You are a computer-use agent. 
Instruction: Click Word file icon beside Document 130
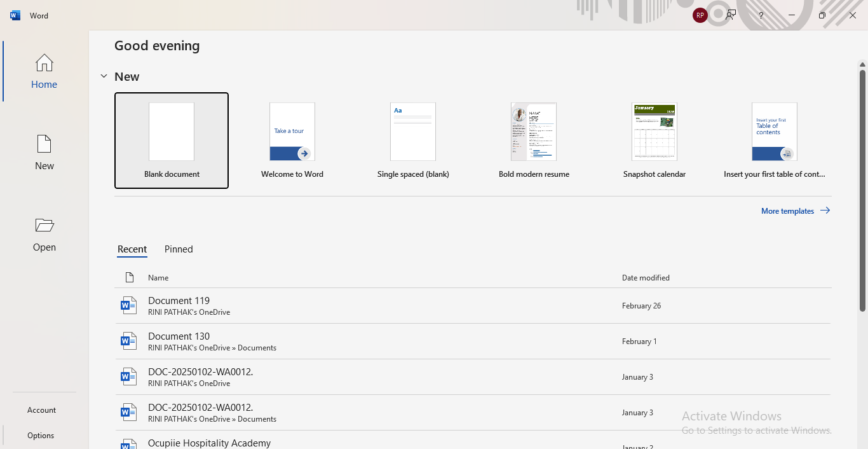[128, 342]
